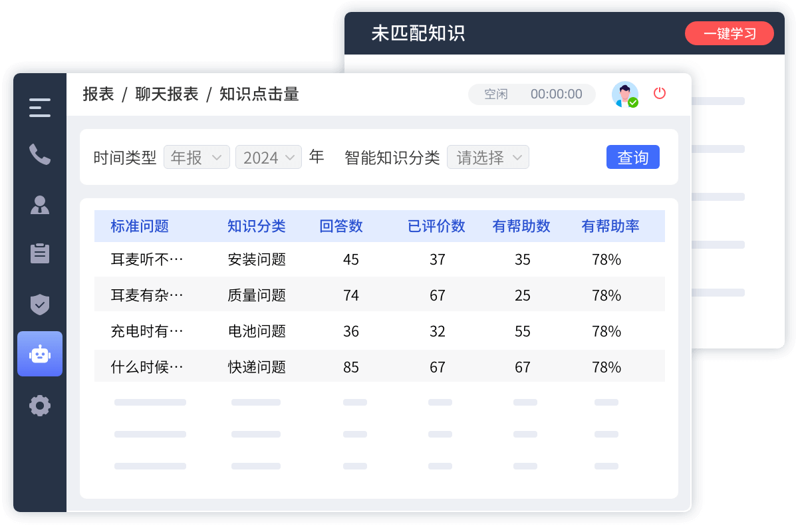Select the 耳麦听不… question row
The height and width of the screenshot is (532, 798).
click(x=380, y=259)
